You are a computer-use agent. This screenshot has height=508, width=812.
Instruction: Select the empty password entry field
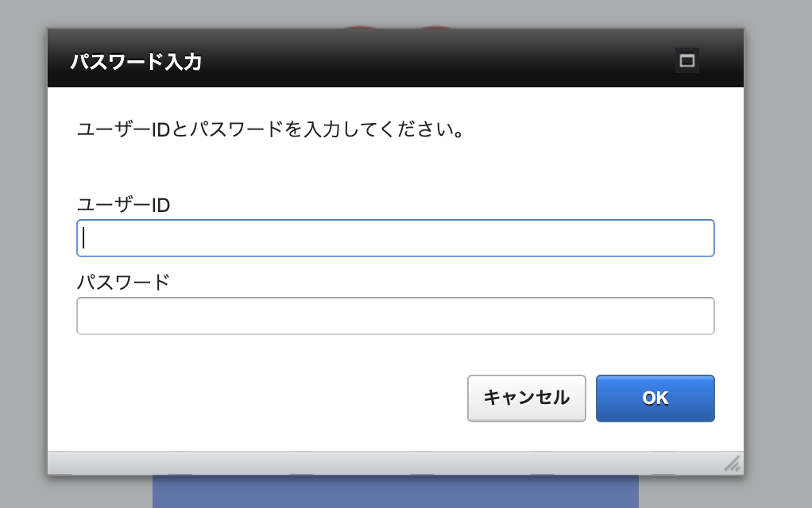(395, 316)
